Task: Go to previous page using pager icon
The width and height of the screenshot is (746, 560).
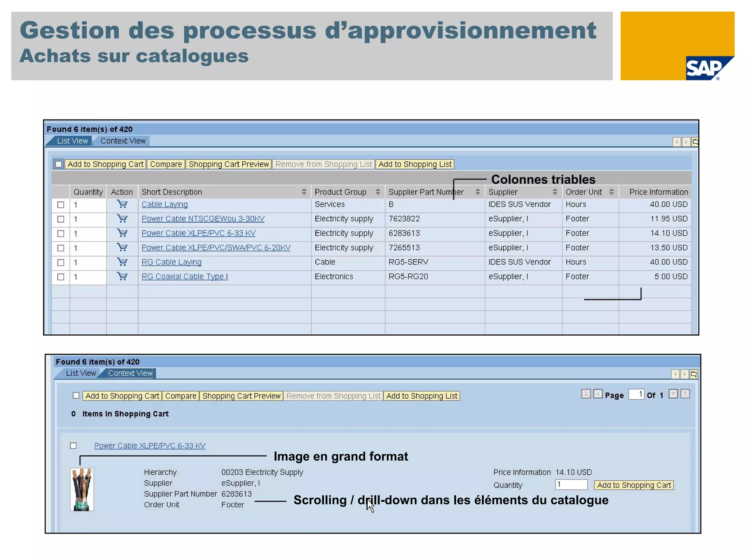Action: click(x=598, y=394)
